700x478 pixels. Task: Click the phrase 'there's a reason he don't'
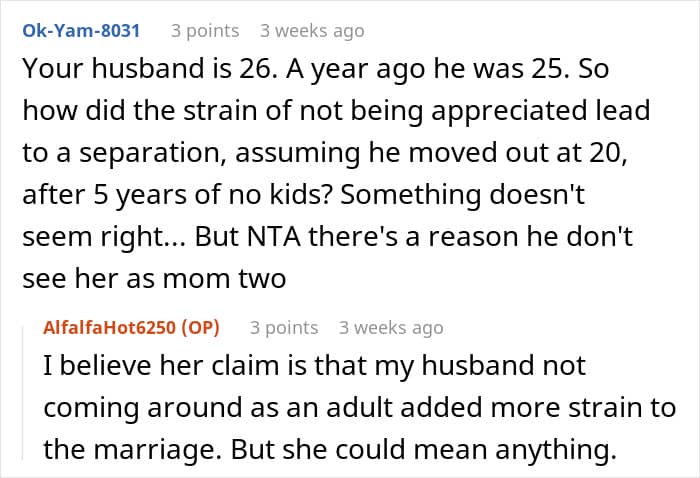(x=471, y=237)
